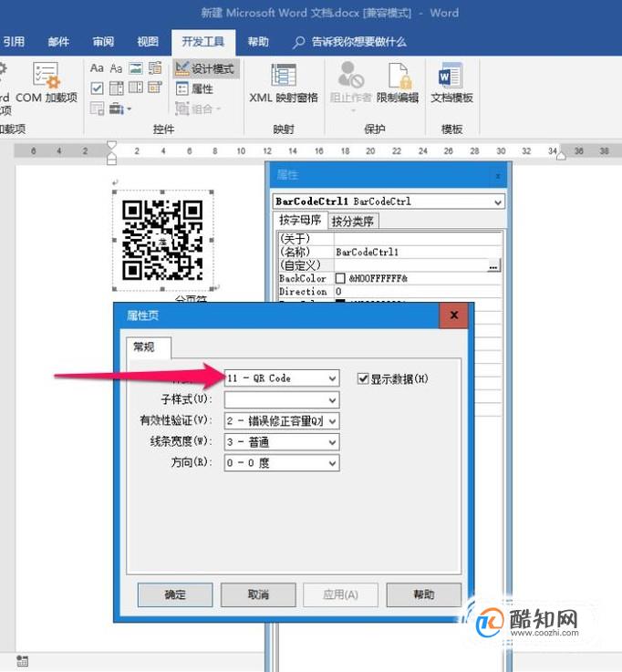Click 限制编辑 icon
Image resolution: width=622 pixels, height=672 pixels.
[398, 84]
